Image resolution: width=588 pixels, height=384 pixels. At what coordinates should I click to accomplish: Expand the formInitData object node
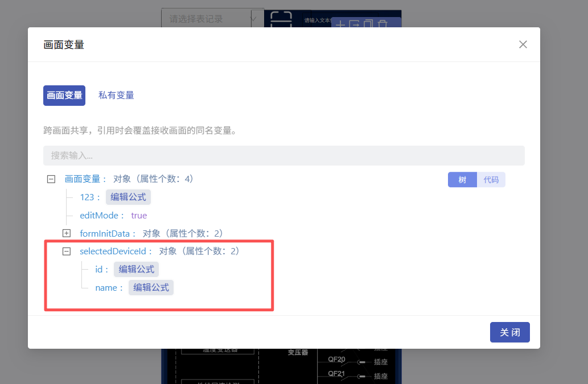[x=67, y=233]
